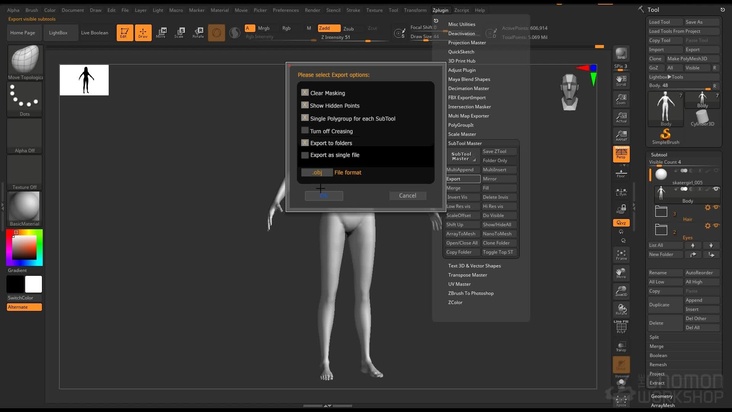
Task: Toggle the Show Hidden Points checkbox
Action: click(x=305, y=105)
